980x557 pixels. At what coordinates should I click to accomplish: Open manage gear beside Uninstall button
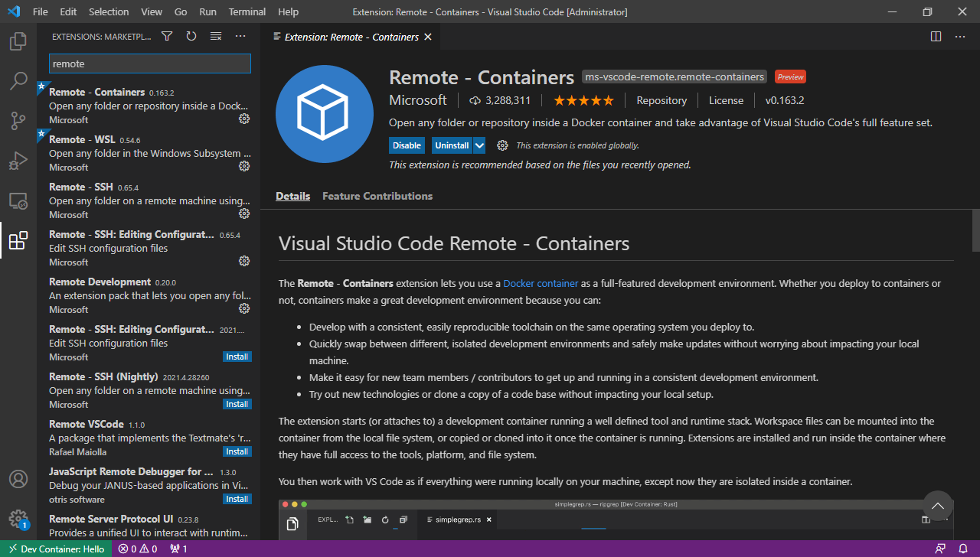(x=502, y=145)
